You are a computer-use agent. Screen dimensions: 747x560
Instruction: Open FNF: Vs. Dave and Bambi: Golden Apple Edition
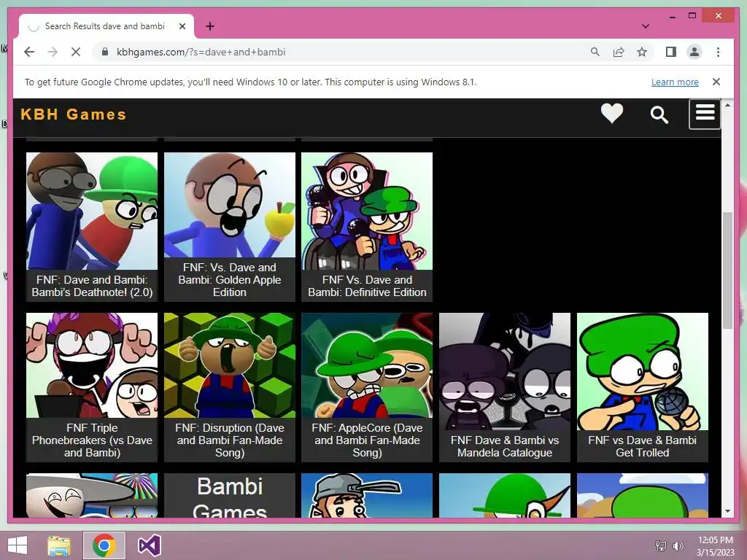(230, 227)
